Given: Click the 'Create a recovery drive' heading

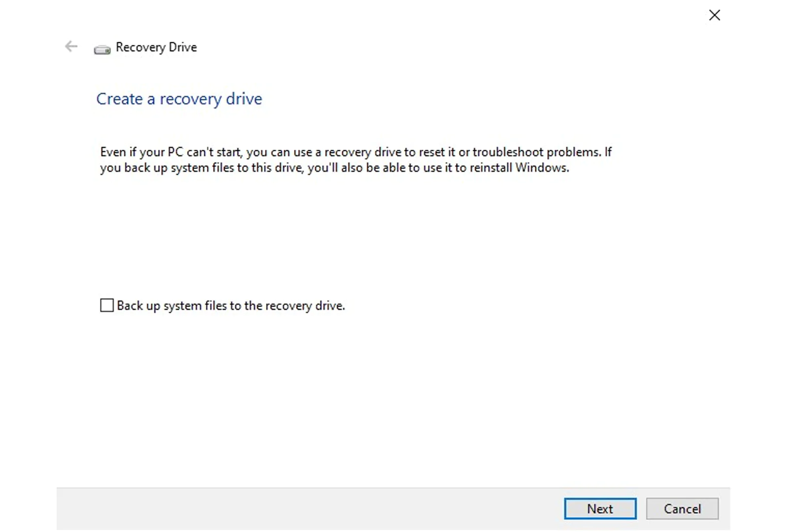Looking at the screenshot, I should [x=179, y=99].
